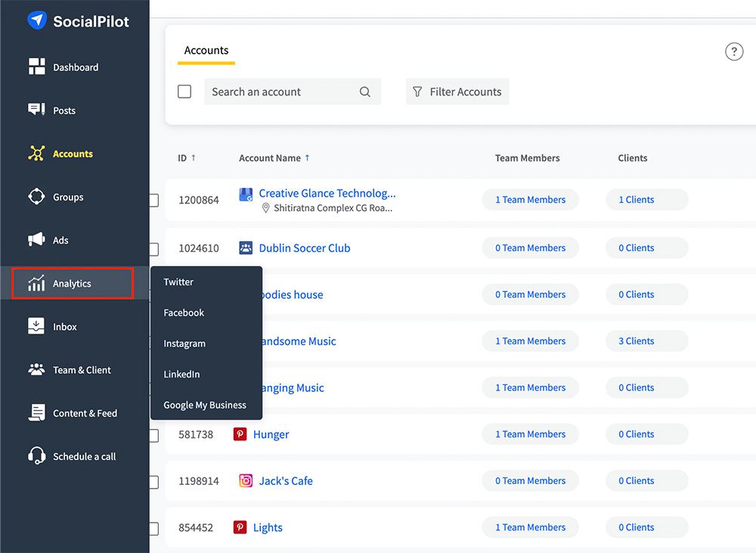Open Dashboard from sidebar label
Viewport: 756px width, 553px height.
point(76,67)
